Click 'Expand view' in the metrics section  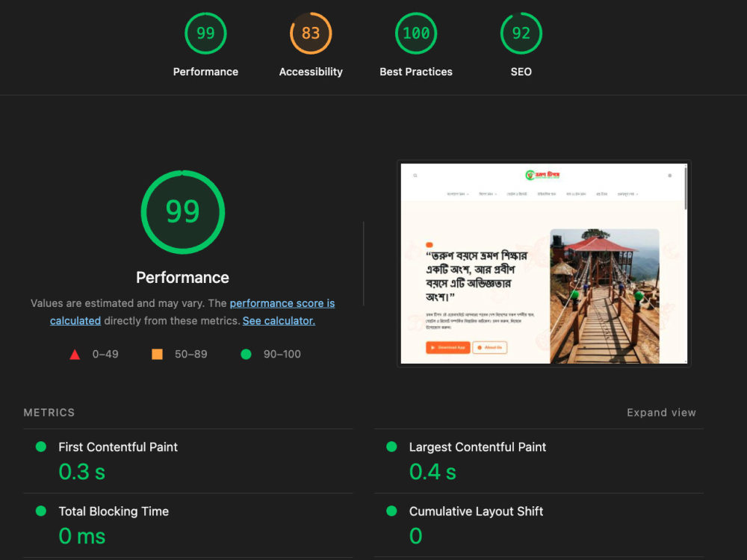tap(661, 412)
